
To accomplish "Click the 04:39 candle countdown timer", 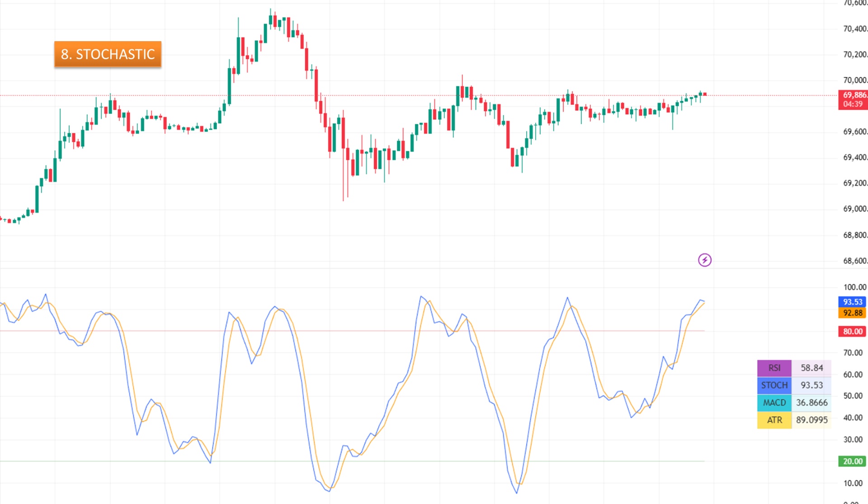I will 853,104.
